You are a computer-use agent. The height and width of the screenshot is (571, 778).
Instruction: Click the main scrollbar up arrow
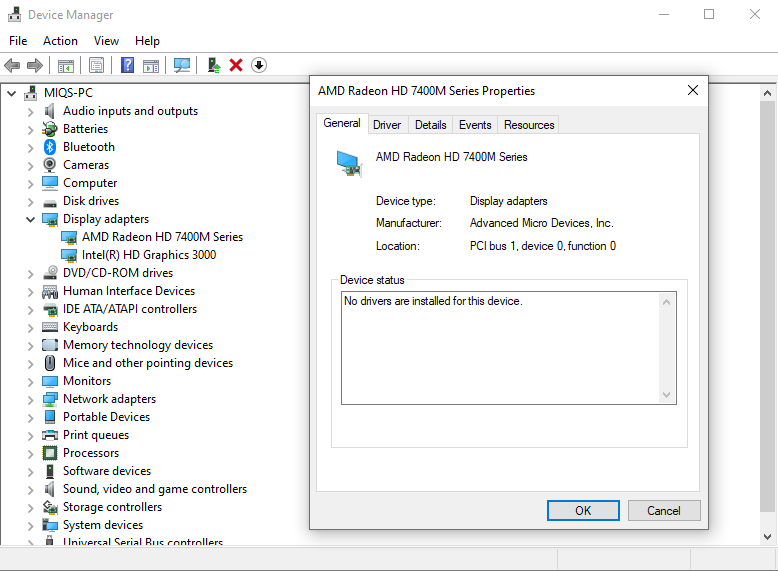767,93
